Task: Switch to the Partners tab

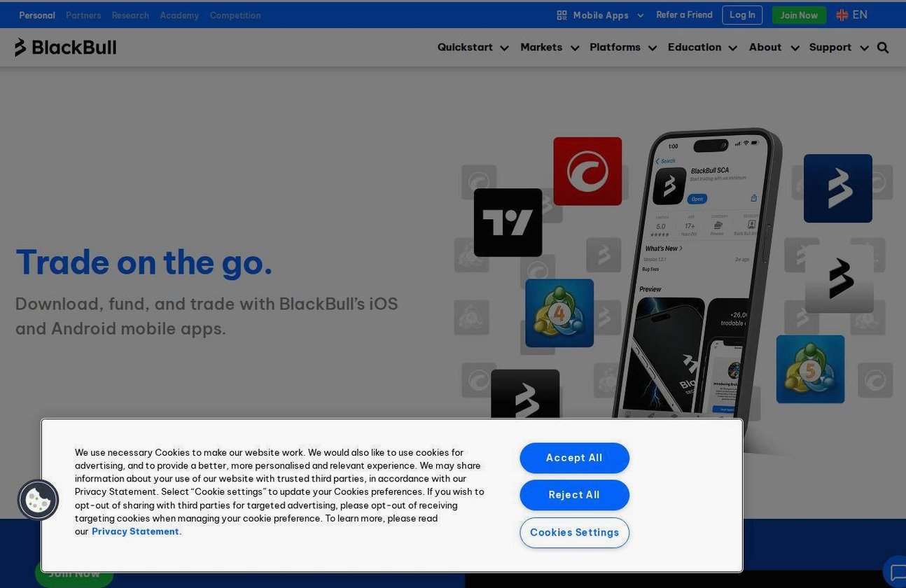Action: pyautogui.click(x=83, y=15)
